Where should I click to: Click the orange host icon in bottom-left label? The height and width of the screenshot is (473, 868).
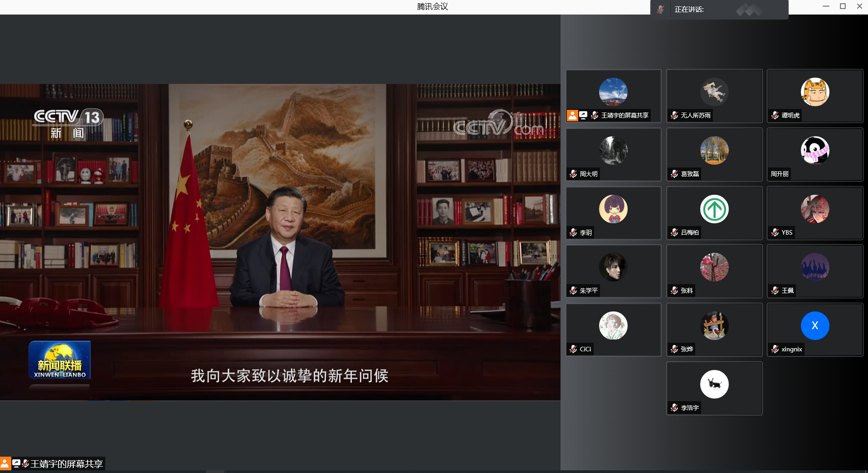[x=5, y=463]
